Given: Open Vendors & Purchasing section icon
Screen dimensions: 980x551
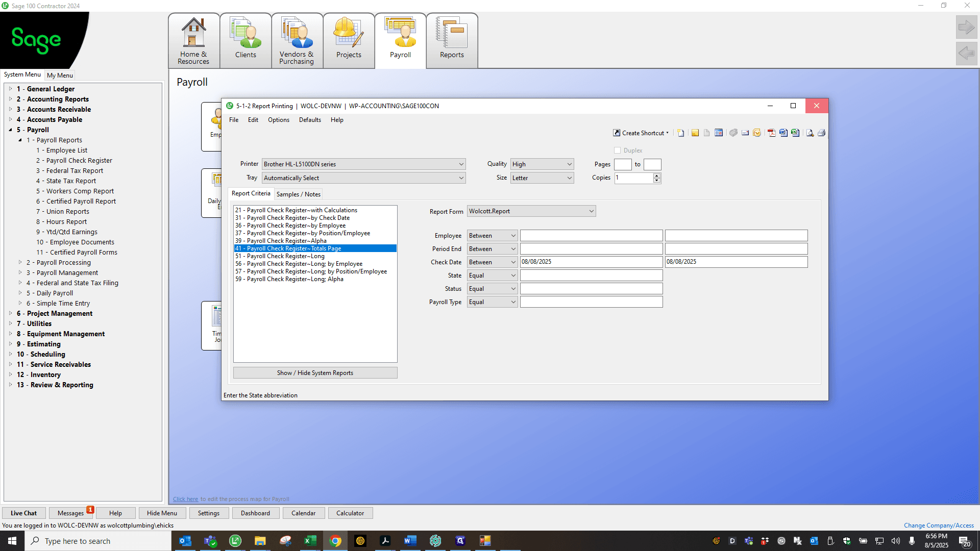Looking at the screenshot, I should (297, 41).
